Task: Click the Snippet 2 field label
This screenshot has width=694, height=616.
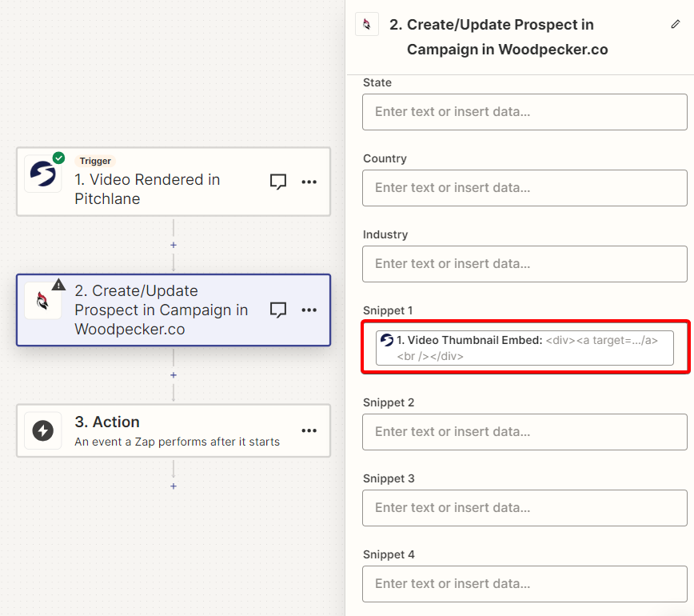Action: tap(389, 402)
